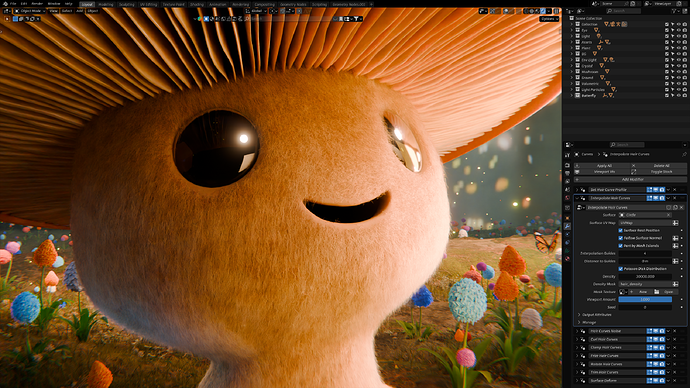Open the Object properties tab icon
The image size is (690, 388).
[x=567, y=218]
